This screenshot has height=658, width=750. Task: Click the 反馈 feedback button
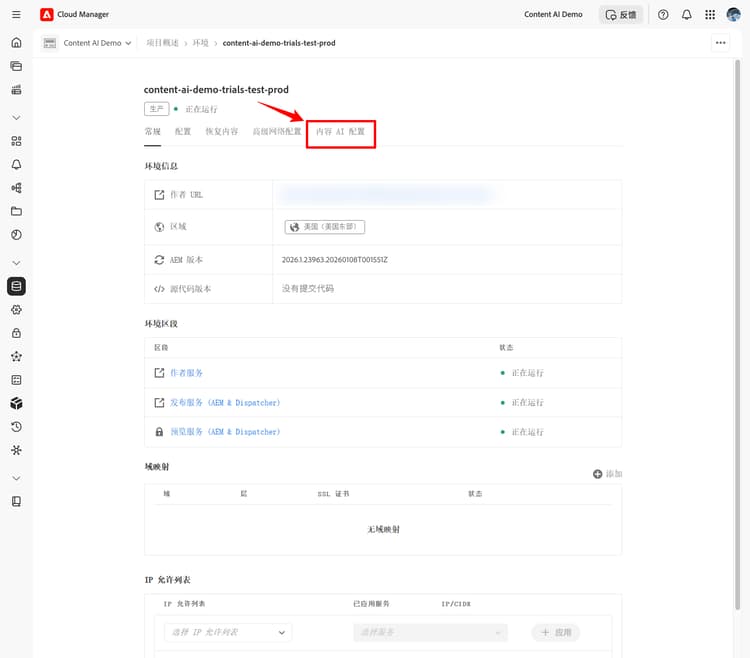(621, 15)
